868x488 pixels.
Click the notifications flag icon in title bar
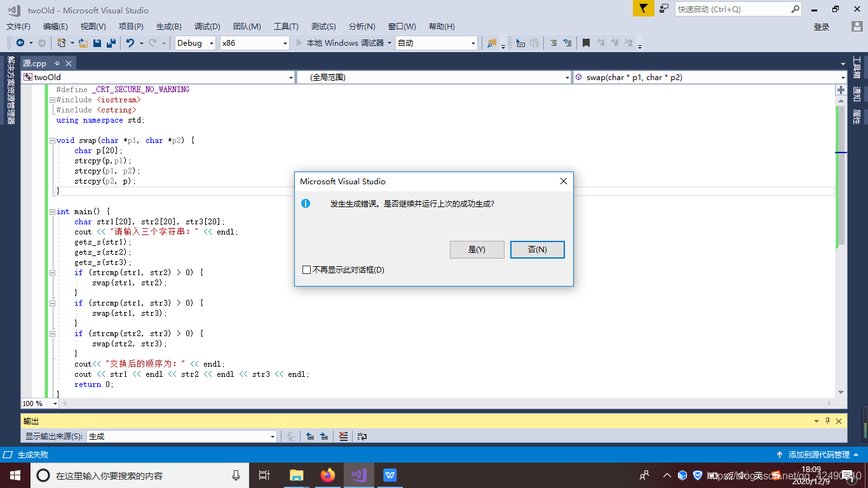(x=643, y=9)
